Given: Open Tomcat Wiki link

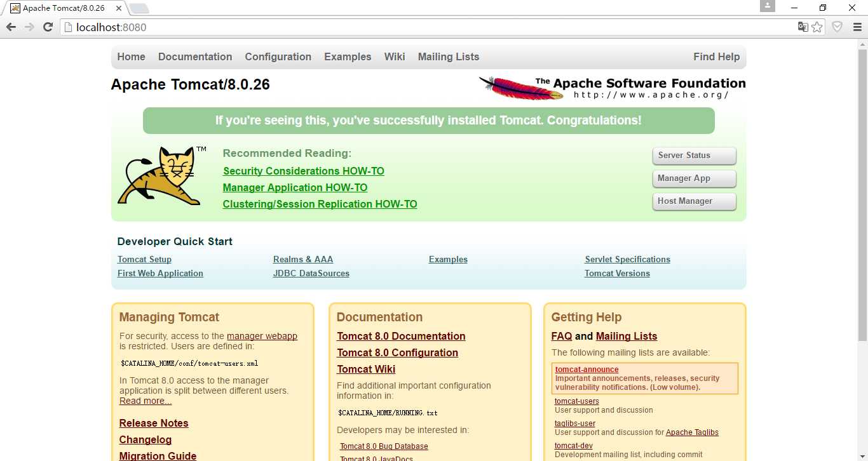Looking at the screenshot, I should pyautogui.click(x=366, y=369).
